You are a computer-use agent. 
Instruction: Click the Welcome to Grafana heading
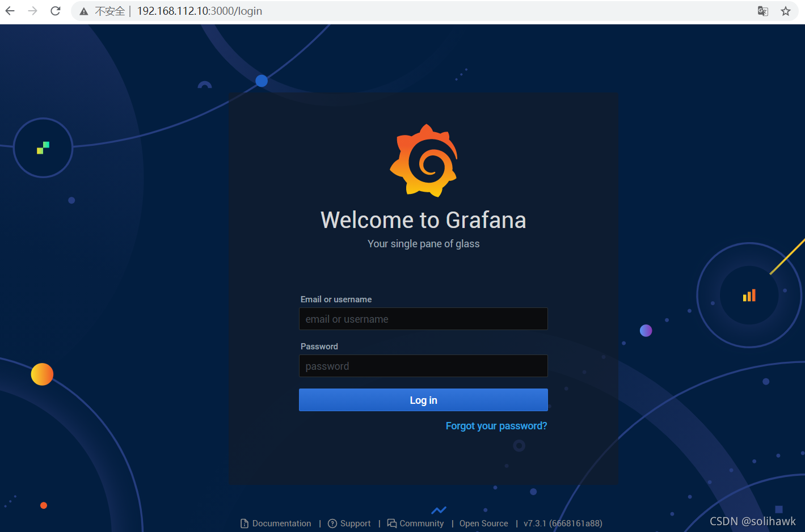tap(423, 220)
